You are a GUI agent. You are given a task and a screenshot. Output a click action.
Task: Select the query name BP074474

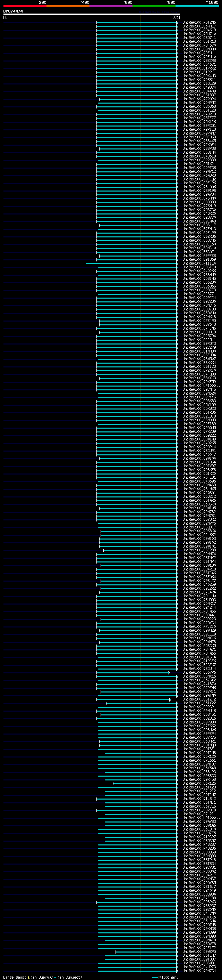[13, 11]
